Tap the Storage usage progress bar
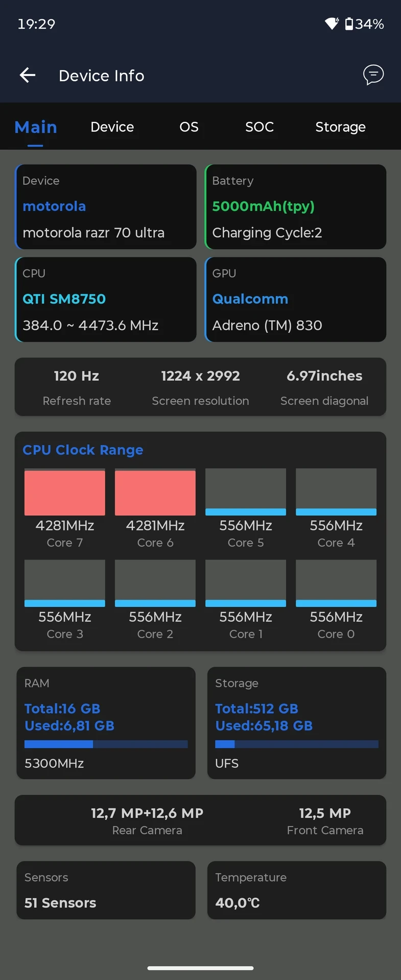Viewport: 401px width, 980px height. coord(297,744)
